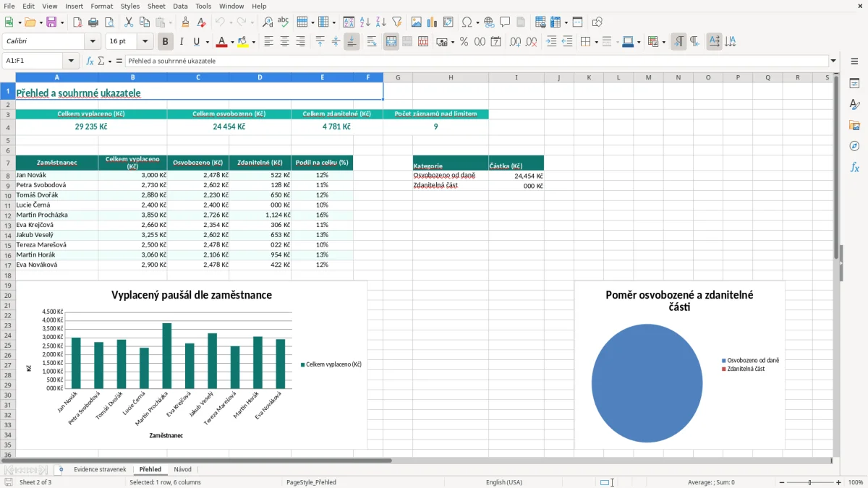Screen dimensions: 868x488
Task: Click into the formula input line
Action: pos(476,61)
